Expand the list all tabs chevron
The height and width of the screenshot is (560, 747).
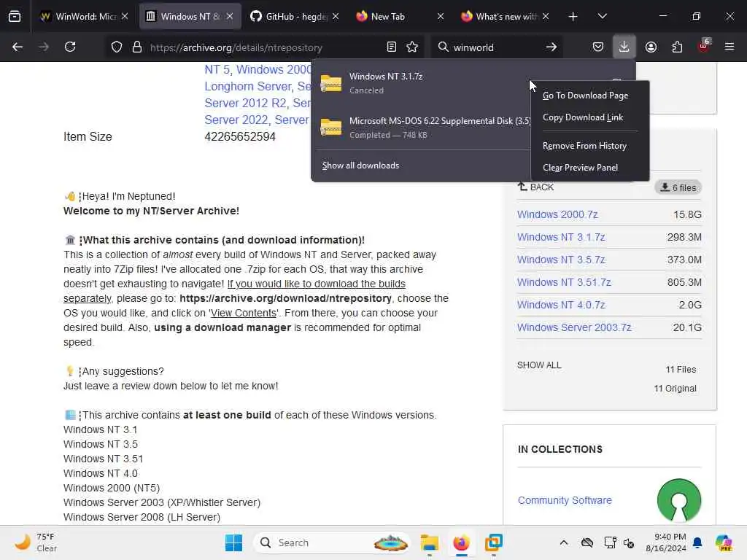click(602, 16)
